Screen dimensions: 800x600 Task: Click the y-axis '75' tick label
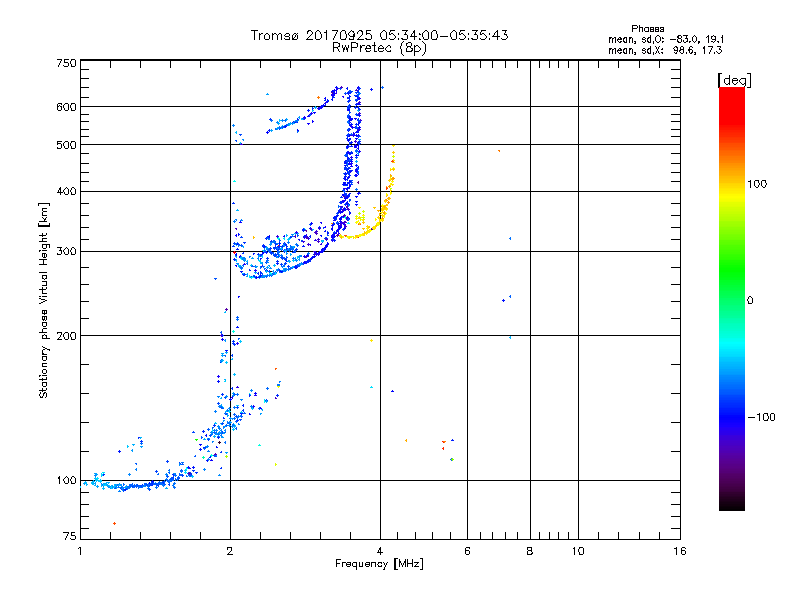click(x=70, y=536)
